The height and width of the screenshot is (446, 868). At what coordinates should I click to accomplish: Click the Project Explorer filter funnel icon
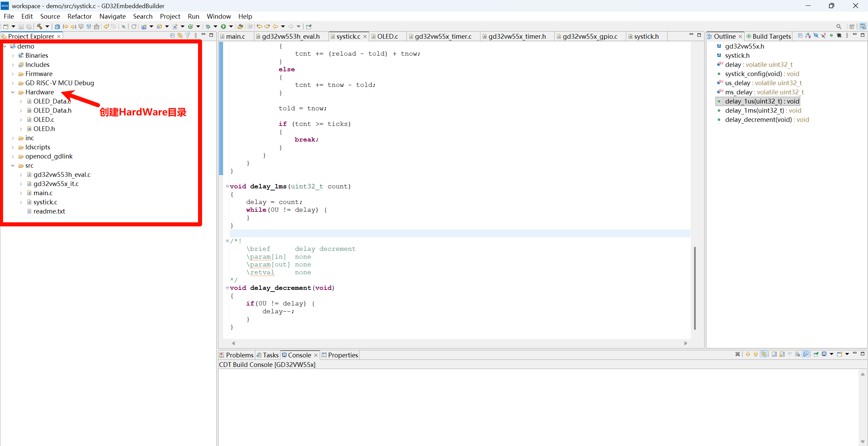[188, 36]
